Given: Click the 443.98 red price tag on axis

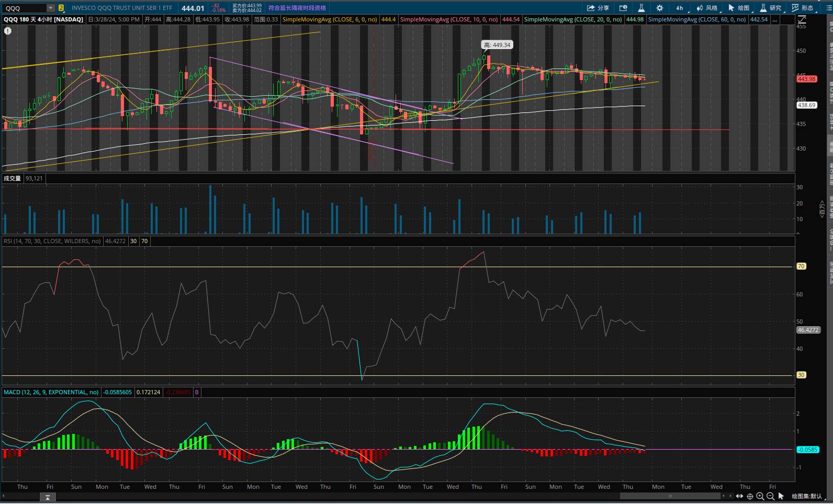Looking at the screenshot, I should [806, 79].
